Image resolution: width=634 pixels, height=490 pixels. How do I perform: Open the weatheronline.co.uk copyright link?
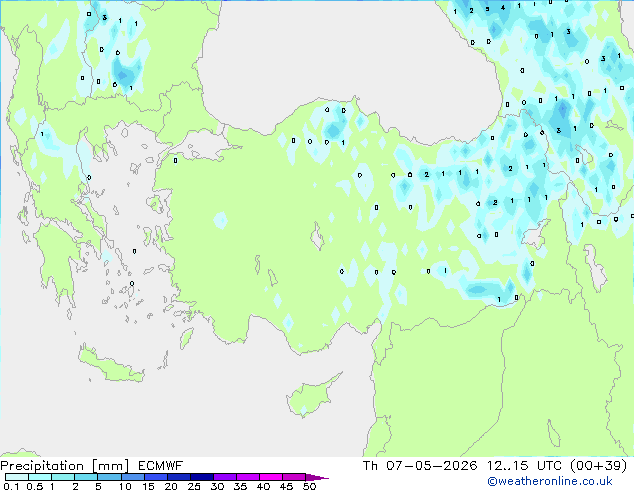click(x=550, y=481)
